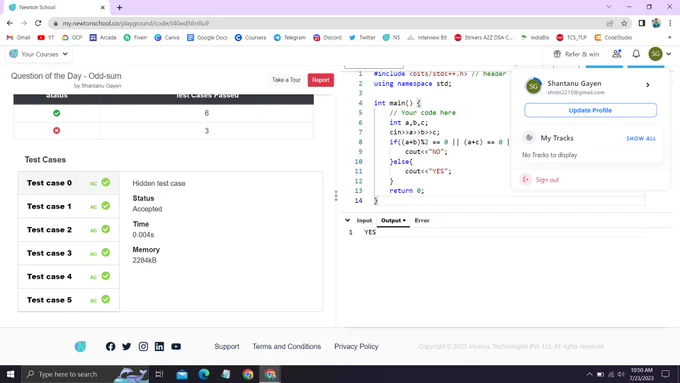This screenshot has width=680, height=383.
Task: Open the Telegram bookmark
Action: pos(290,38)
